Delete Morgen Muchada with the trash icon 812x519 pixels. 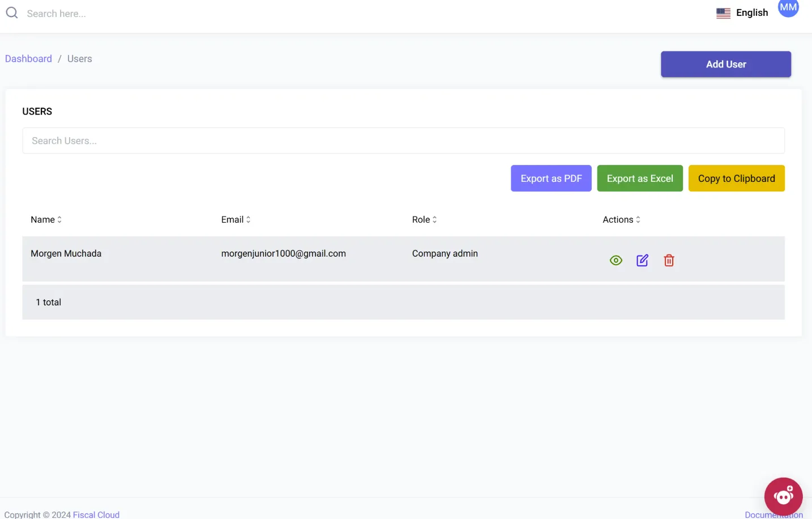[669, 261]
